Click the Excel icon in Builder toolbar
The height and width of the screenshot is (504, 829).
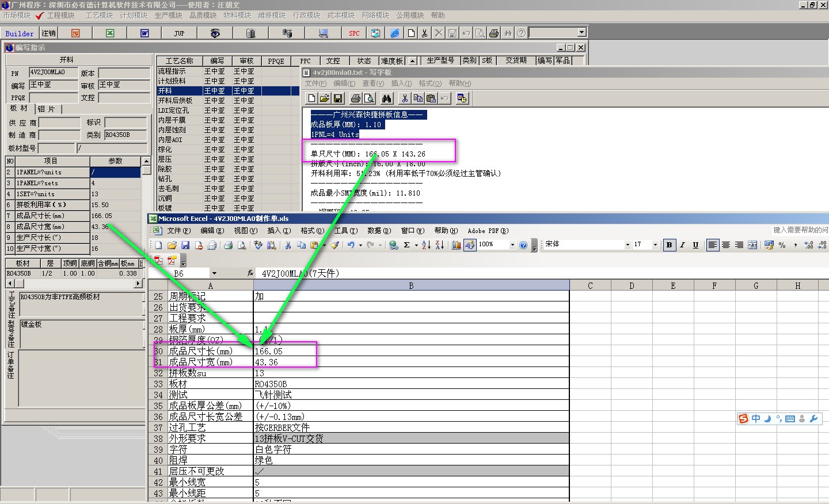110,33
